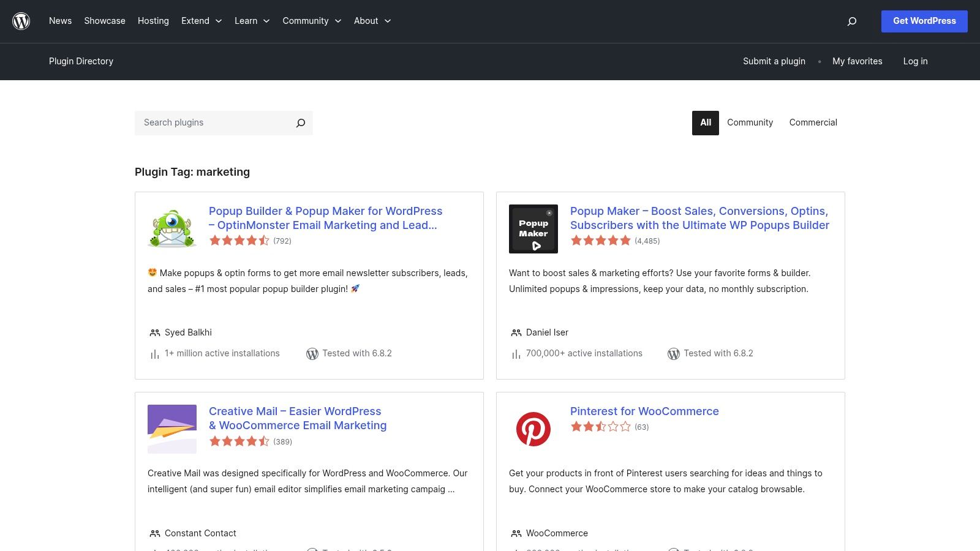980x551 pixels.
Task: Filter by Commercial plugins
Action: 813,123
